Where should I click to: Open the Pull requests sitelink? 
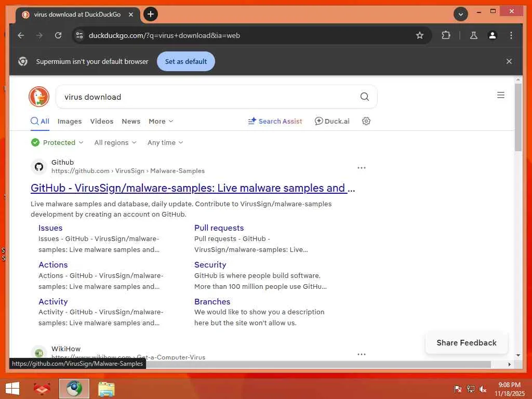219,228
